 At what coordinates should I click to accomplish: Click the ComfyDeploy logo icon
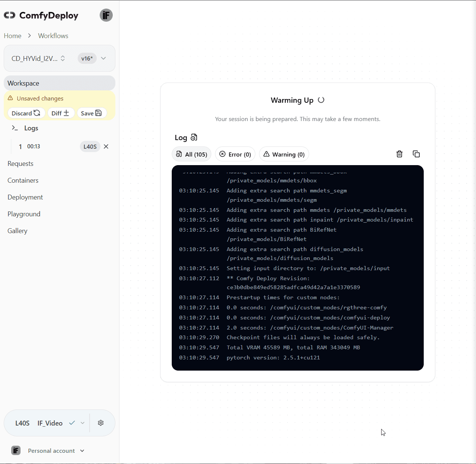(x=9, y=15)
